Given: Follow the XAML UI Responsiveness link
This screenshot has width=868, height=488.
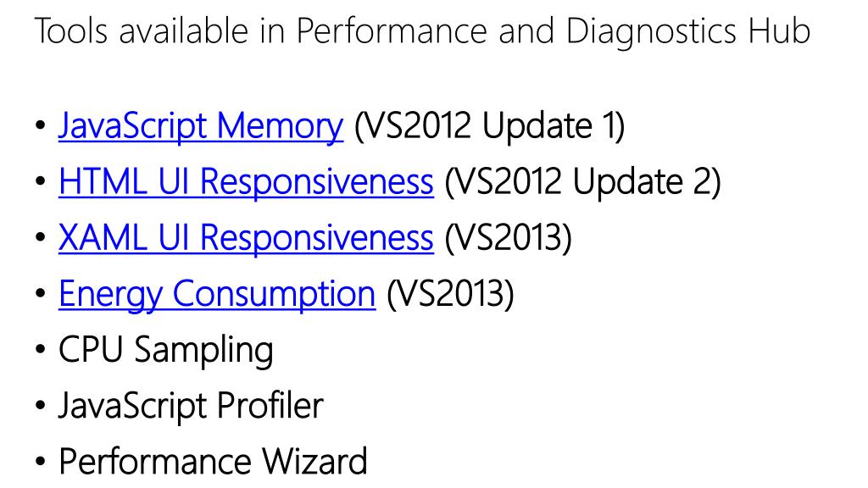Looking at the screenshot, I should pos(246,238).
